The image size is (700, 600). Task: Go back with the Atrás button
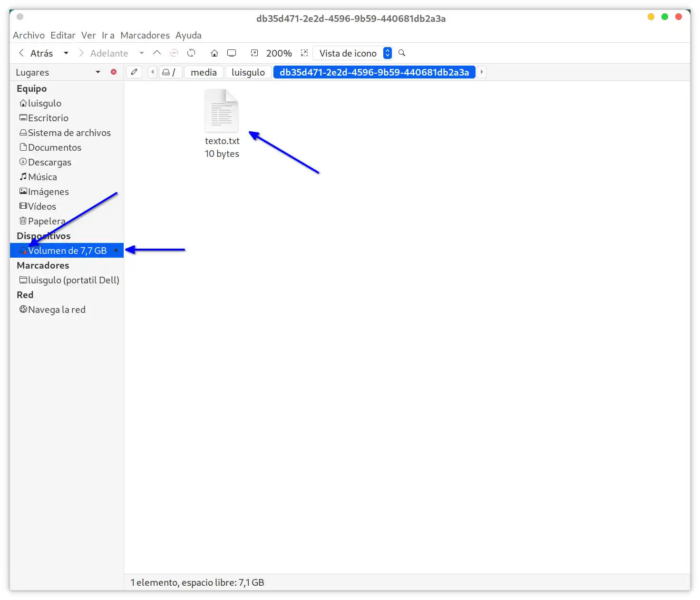pos(36,53)
